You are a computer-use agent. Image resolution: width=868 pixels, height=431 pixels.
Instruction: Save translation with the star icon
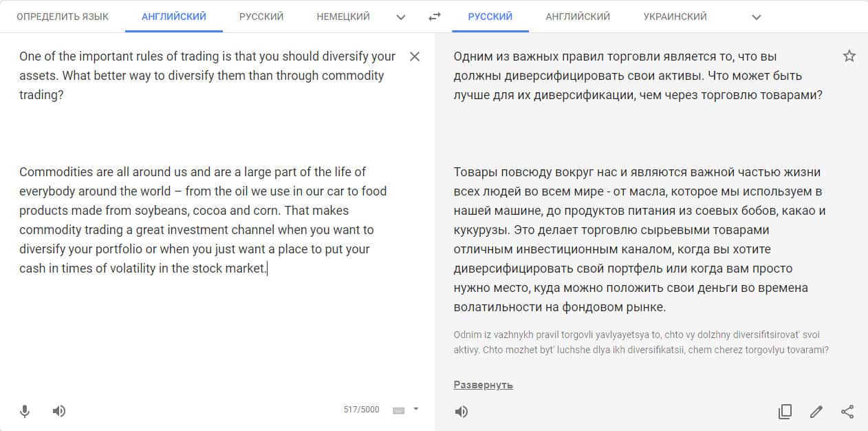pos(849,56)
